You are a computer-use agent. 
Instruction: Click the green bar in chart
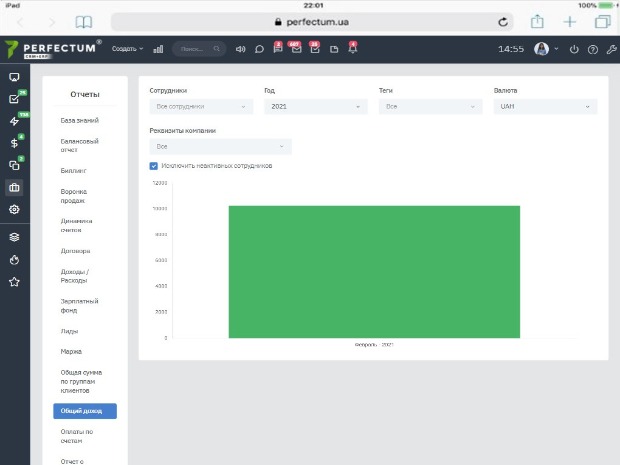(x=374, y=271)
